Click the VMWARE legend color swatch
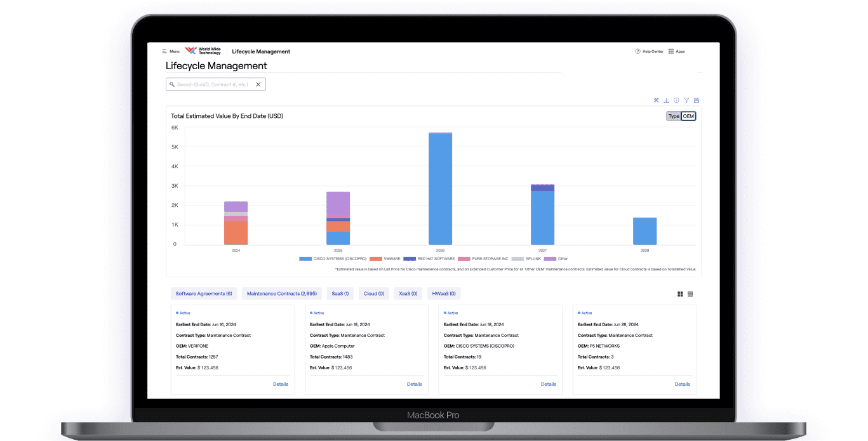Viewport: 868px width, 441px height. point(376,259)
